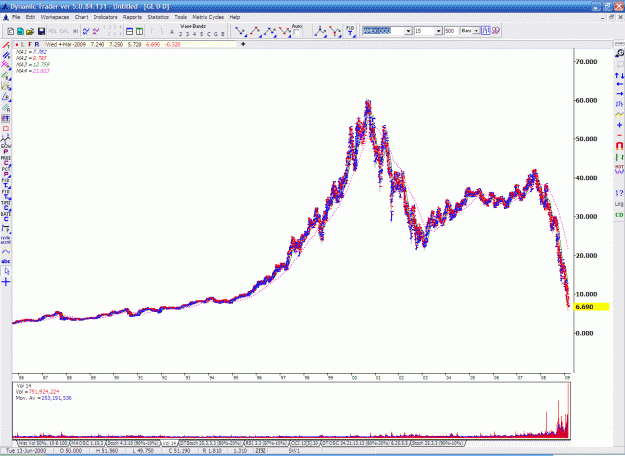
Task: Click the parallel lines tool icon
Action: (x=6, y=55)
